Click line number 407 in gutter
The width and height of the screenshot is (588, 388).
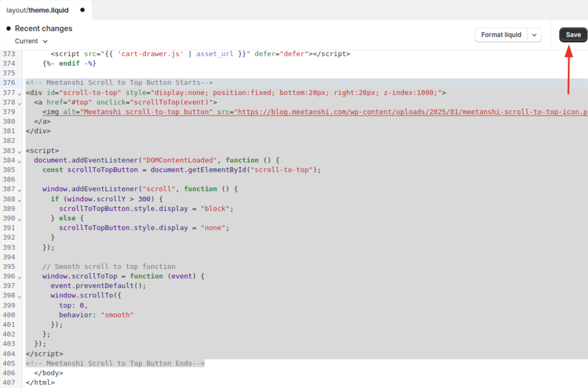coord(9,383)
